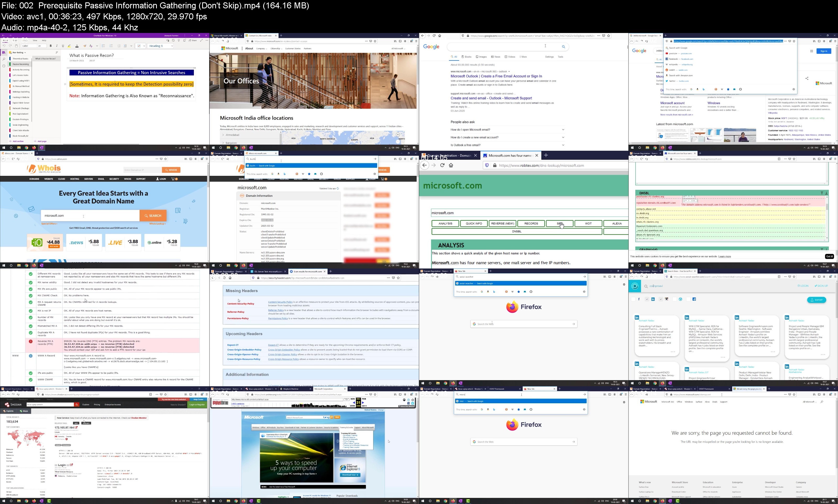Tick the checkbox before the Dailymotion icon

point(688,299)
